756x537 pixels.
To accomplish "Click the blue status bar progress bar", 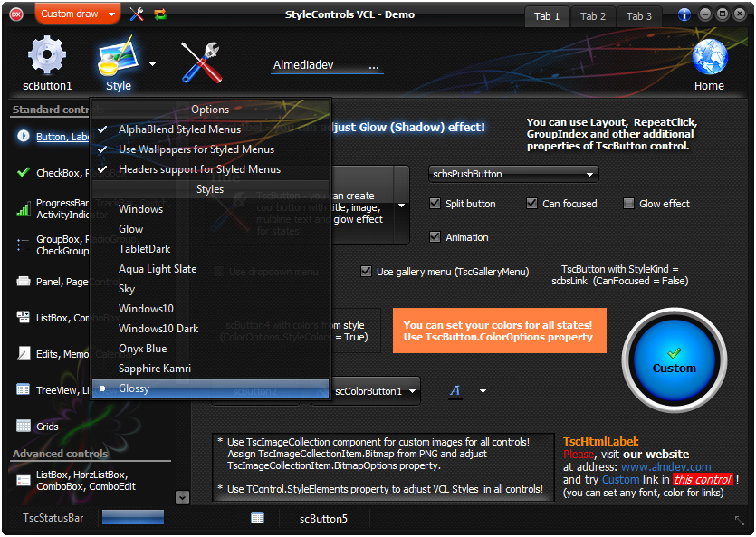I will tap(132, 518).
